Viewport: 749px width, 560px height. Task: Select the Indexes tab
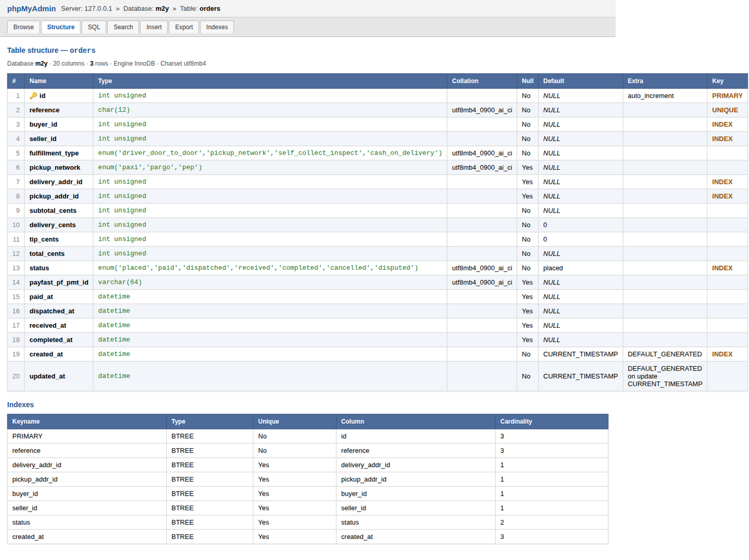217,28
